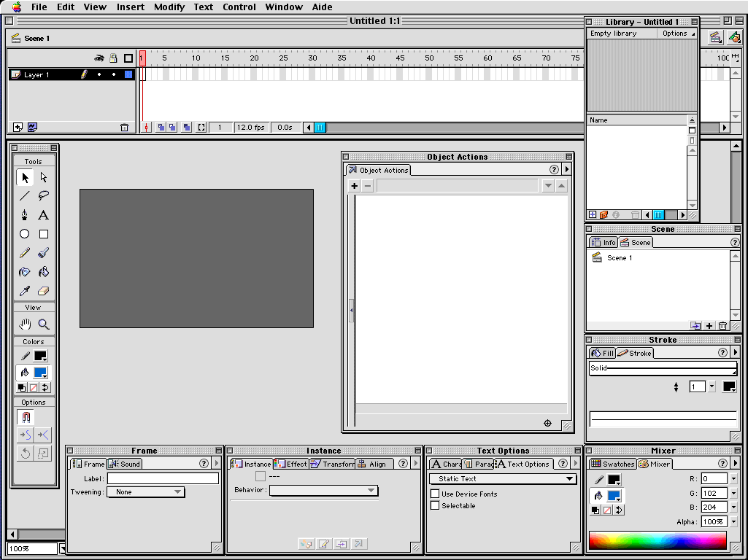The height and width of the screenshot is (560, 748).
Task: Expand the Solid stroke style dropdown
Action: point(663,369)
